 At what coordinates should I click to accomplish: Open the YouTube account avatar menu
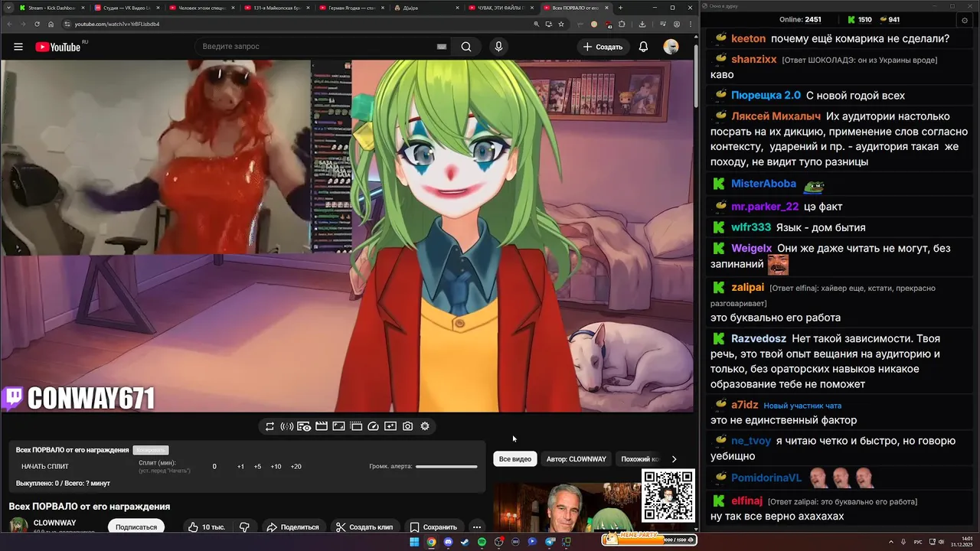(671, 47)
